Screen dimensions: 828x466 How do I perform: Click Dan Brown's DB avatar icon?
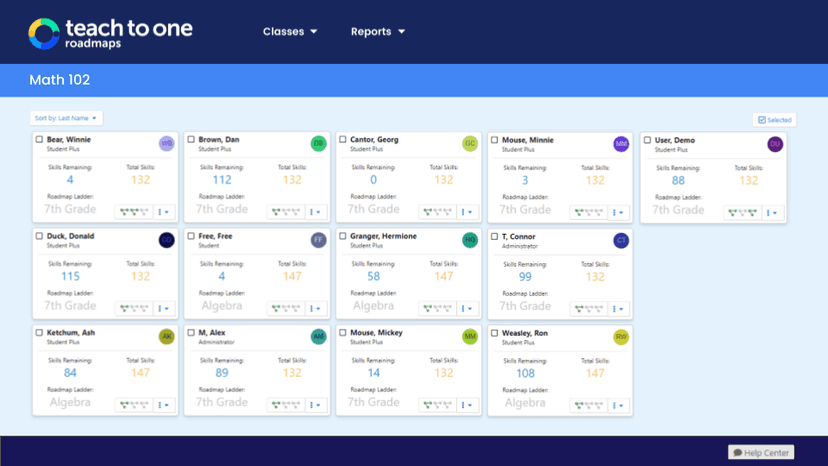[318, 144]
